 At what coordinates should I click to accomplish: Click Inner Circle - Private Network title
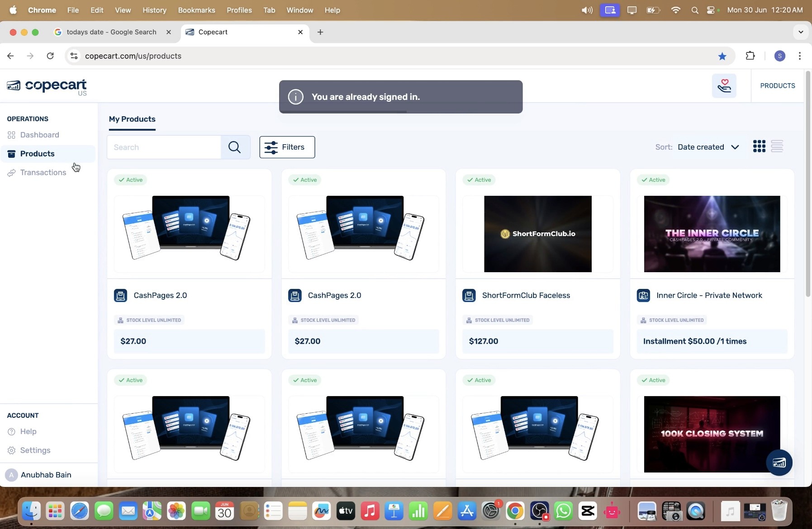[709, 296]
